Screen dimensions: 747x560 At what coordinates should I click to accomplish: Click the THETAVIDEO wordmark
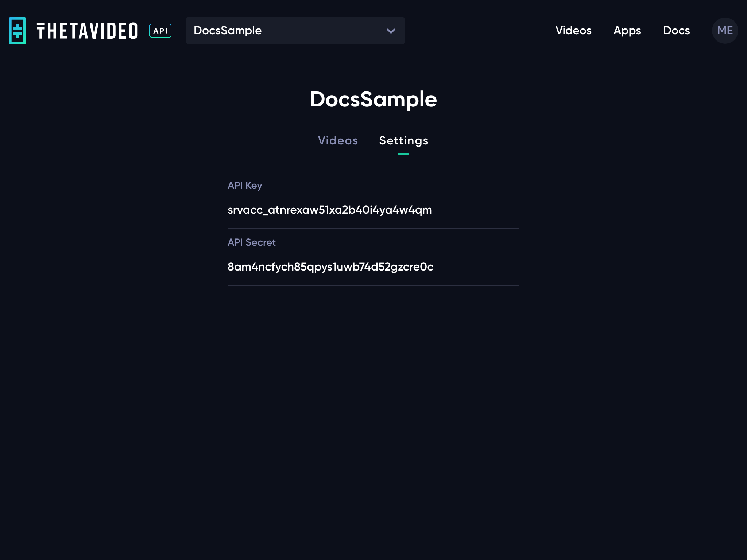click(x=87, y=31)
